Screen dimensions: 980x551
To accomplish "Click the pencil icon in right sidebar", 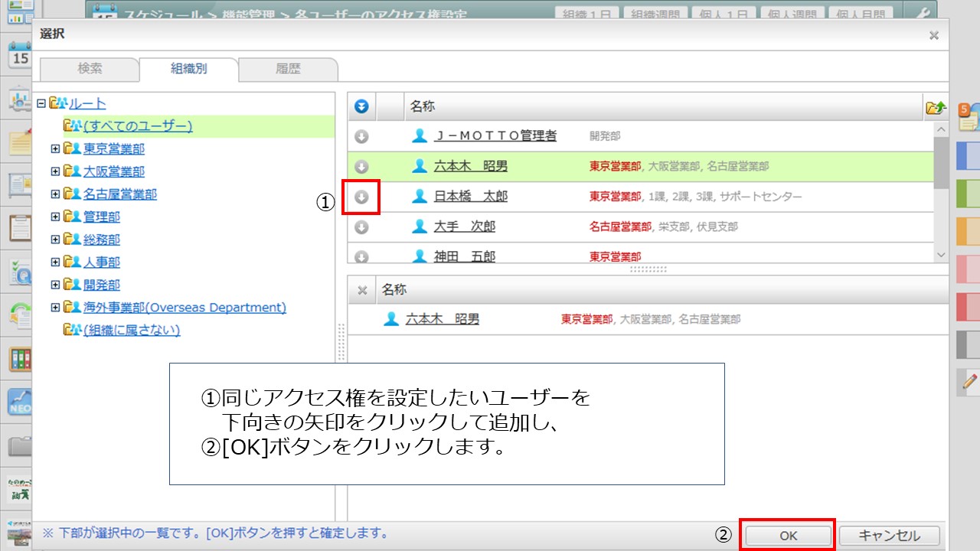I will (x=970, y=382).
